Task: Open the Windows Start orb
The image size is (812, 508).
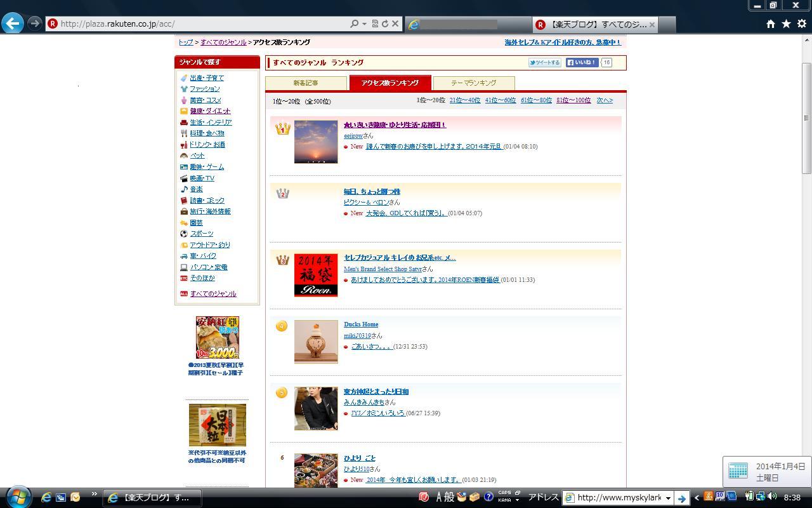Action: click(x=18, y=497)
